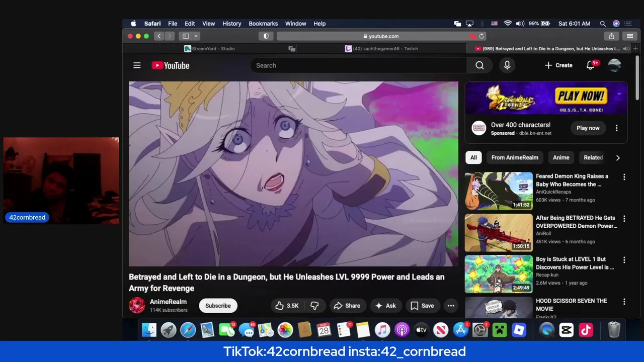Open the YouTube hamburger guide menu
644x362 pixels.
[137, 65]
